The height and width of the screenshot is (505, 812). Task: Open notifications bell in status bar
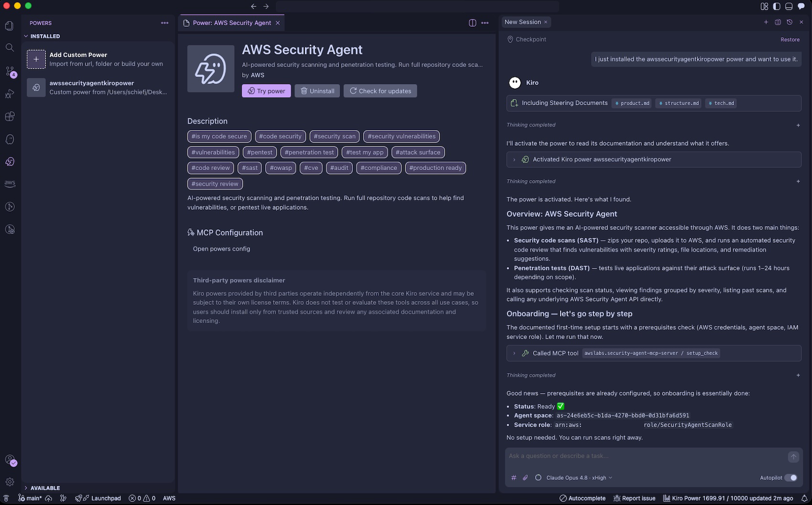(x=804, y=498)
